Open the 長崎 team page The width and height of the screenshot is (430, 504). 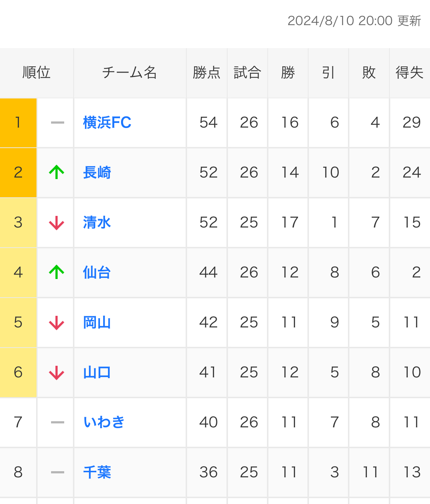point(97,172)
